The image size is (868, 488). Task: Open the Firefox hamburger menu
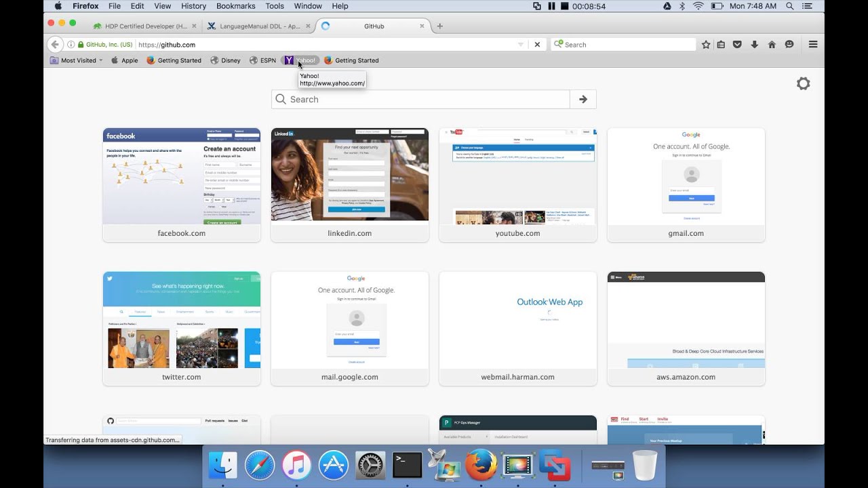pyautogui.click(x=813, y=45)
